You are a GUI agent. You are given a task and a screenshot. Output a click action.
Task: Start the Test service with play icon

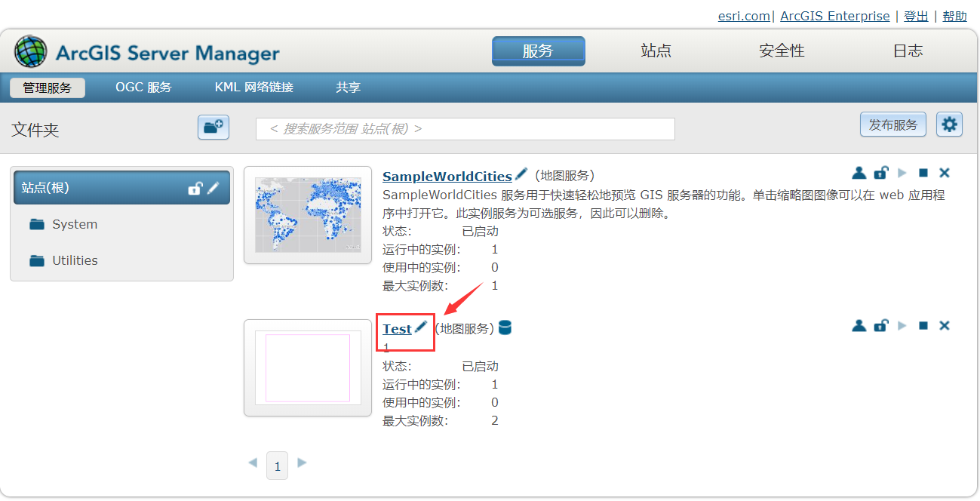[902, 325]
